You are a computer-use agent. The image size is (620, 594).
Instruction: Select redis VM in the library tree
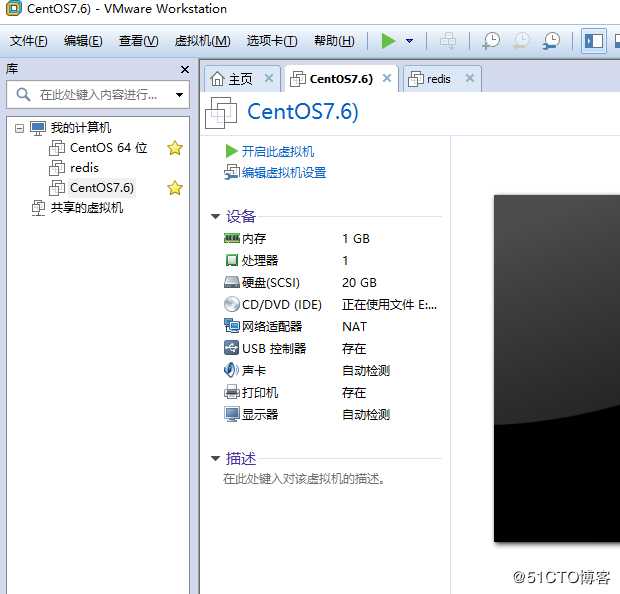(x=84, y=168)
